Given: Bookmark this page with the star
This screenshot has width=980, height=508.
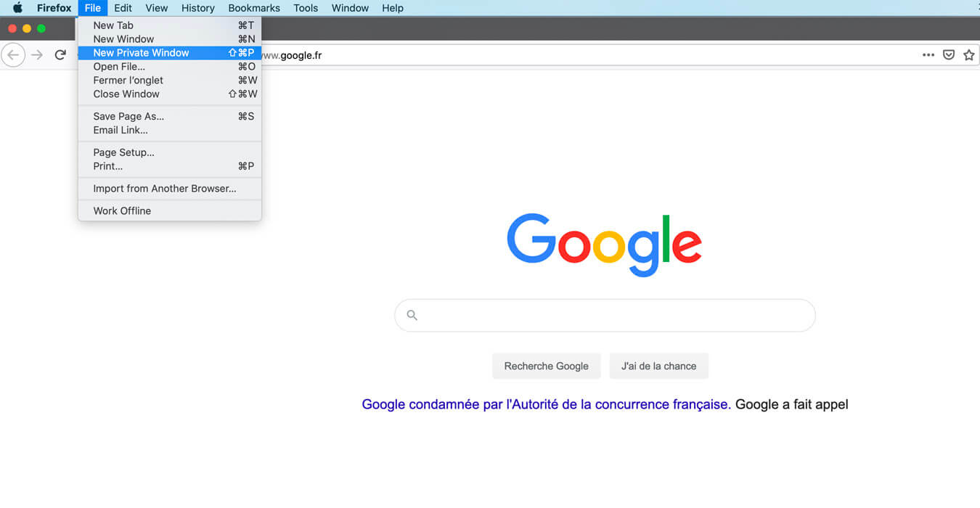Looking at the screenshot, I should click(x=968, y=55).
